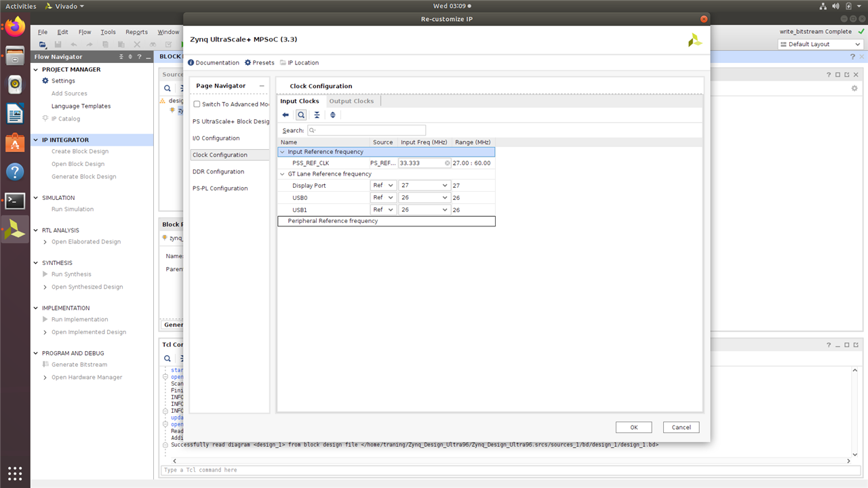Image resolution: width=868 pixels, height=488 pixels.
Task: Expand Open Hardware Manager
Action: pyautogui.click(x=45, y=378)
